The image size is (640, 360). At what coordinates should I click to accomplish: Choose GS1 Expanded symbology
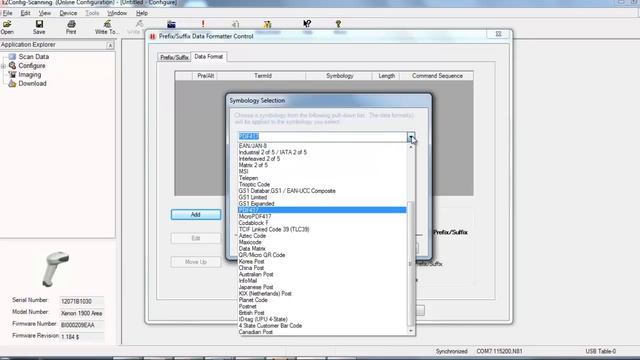tap(322, 203)
